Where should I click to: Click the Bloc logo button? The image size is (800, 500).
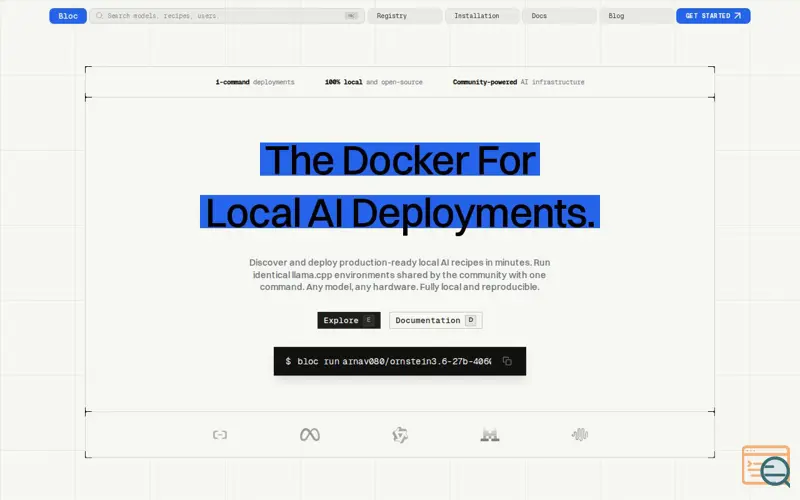pyautogui.click(x=68, y=16)
